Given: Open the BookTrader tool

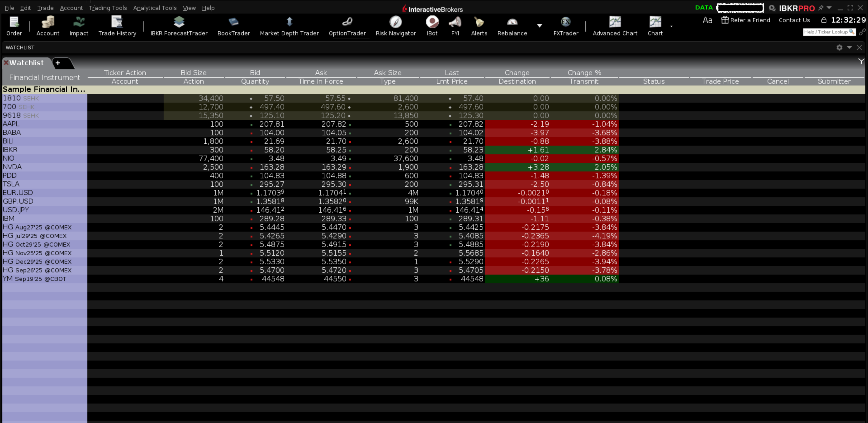Looking at the screenshot, I should pyautogui.click(x=234, y=26).
